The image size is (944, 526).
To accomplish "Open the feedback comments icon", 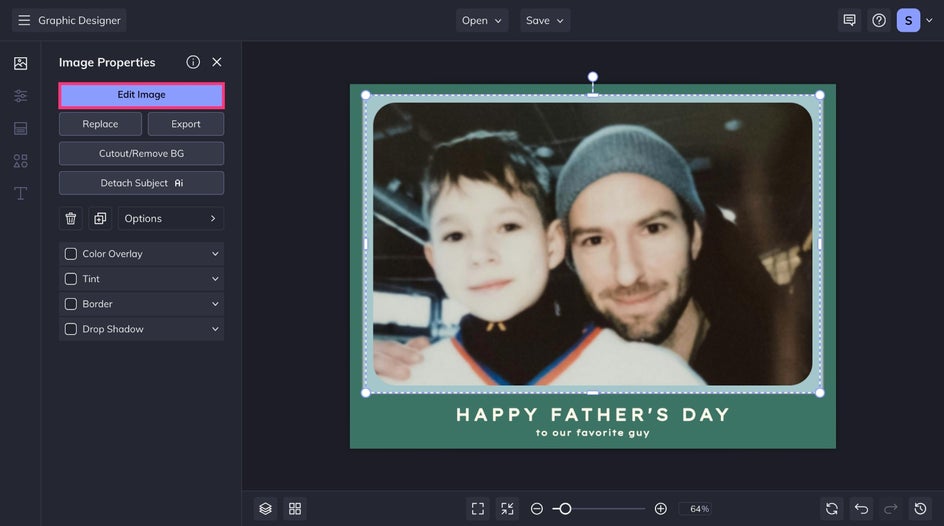I will (849, 20).
